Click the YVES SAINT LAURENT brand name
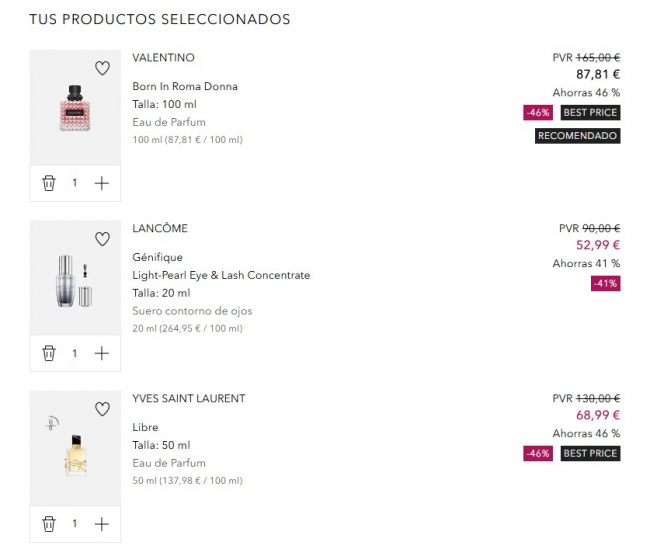650x549 pixels. [x=188, y=398]
